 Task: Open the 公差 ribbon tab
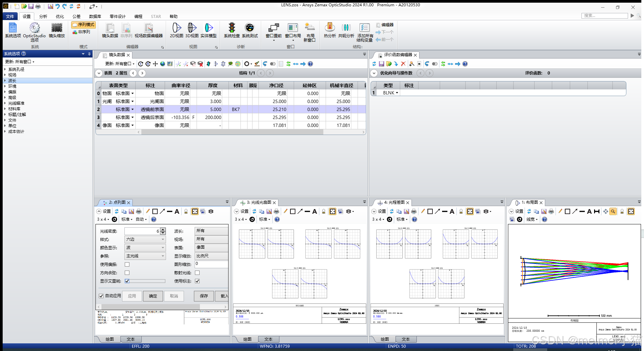click(x=76, y=16)
